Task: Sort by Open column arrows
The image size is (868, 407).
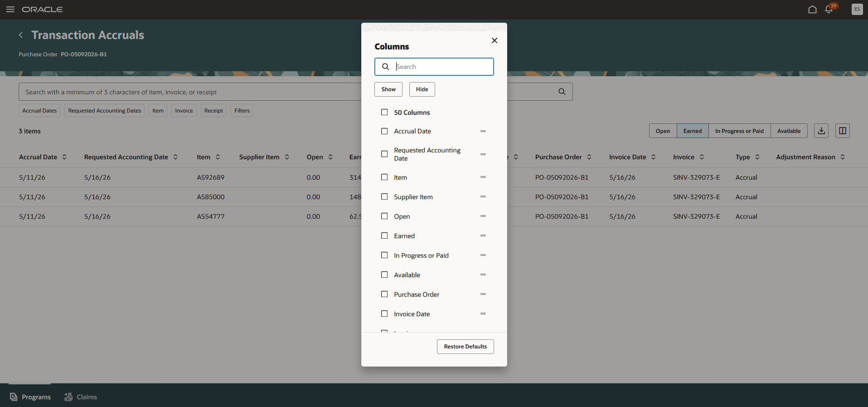Action: (330, 157)
